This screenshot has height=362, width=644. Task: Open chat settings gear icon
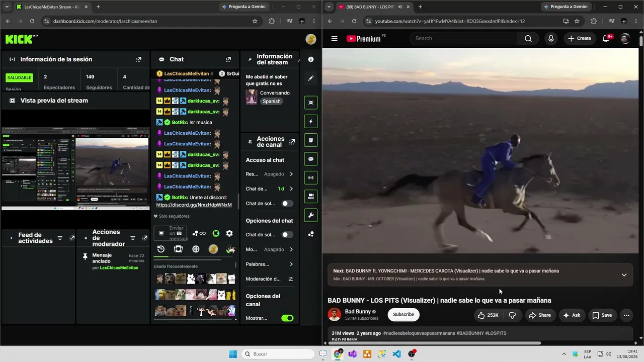pyautogui.click(x=229, y=233)
